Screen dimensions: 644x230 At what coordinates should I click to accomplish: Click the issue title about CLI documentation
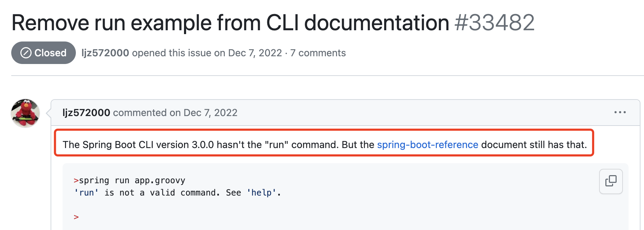pyautogui.click(x=230, y=23)
